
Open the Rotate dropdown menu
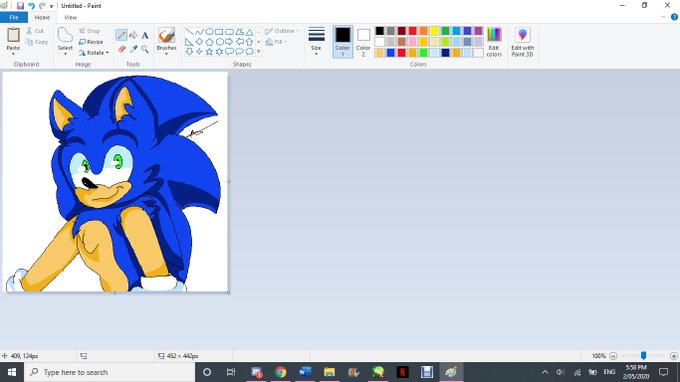point(94,53)
